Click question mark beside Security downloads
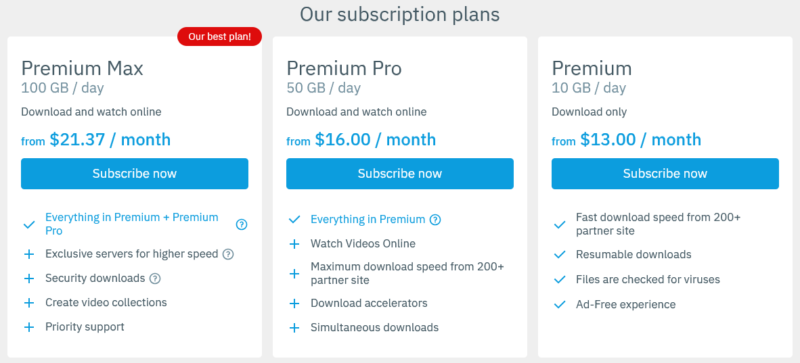 tap(155, 278)
